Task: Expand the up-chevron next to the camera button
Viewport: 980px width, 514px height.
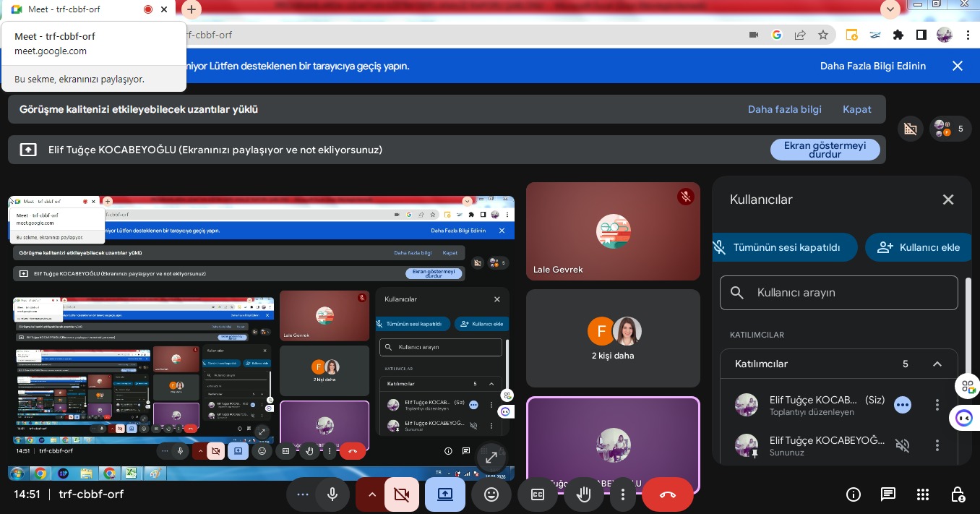Action: click(x=371, y=494)
